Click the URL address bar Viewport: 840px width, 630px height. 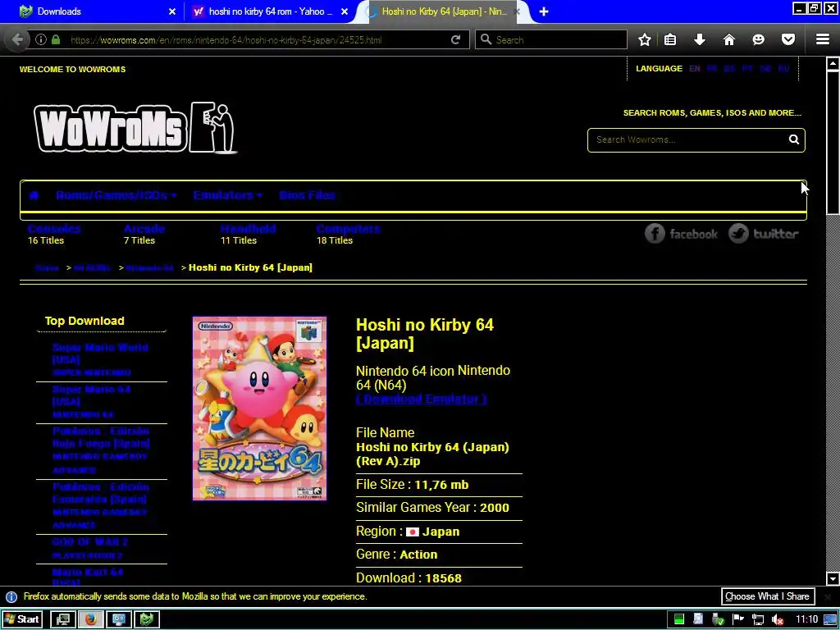click(257, 39)
